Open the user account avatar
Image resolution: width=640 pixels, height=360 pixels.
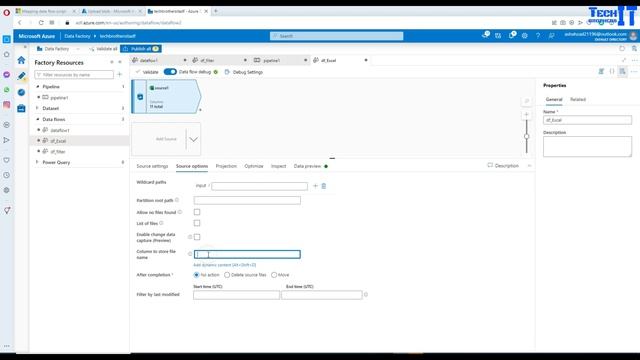coord(633,36)
